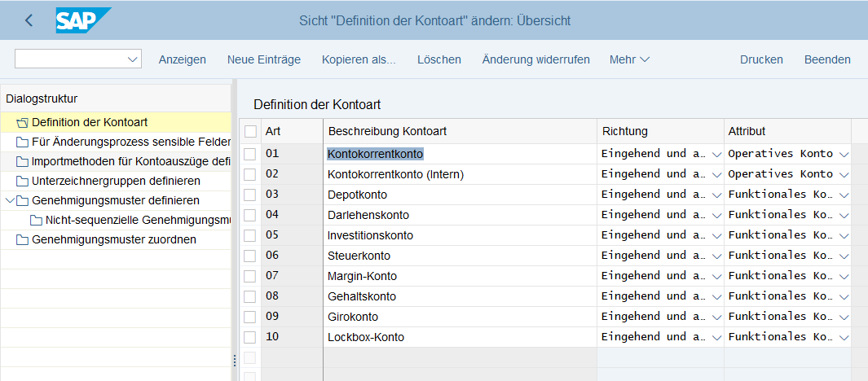Open the command field dropdown
The height and width of the screenshot is (381, 868).
click(x=132, y=59)
